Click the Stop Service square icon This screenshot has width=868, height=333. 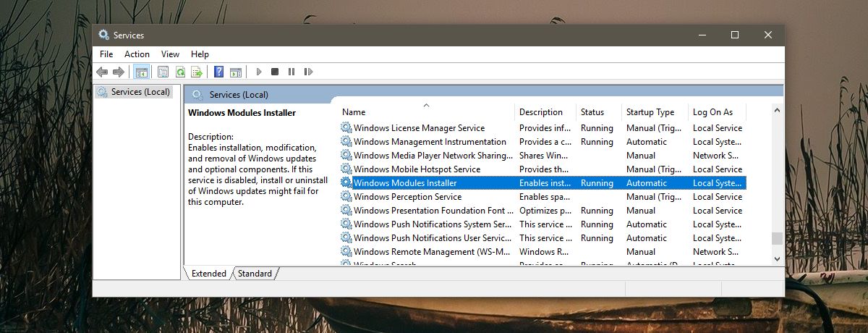click(x=275, y=72)
